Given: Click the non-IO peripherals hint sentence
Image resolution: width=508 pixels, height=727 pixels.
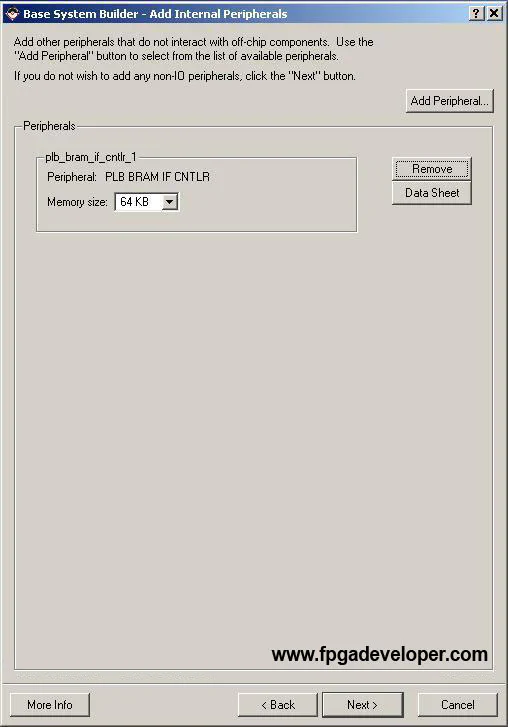Looking at the screenshot, I should coord(185,76).
